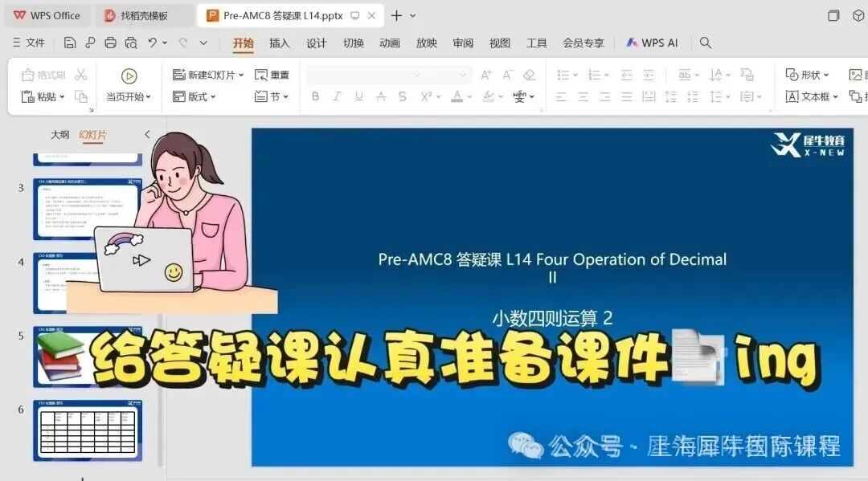Screen dimensions: 868x481
Task: Toggle bold text formatting
Action: click(x=315, y=96)
